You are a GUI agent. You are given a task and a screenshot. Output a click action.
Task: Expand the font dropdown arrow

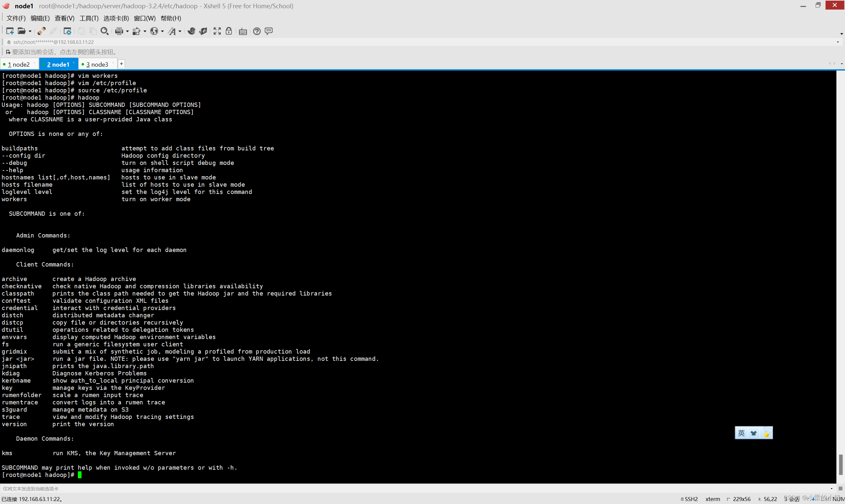click(x=180, y=32)
